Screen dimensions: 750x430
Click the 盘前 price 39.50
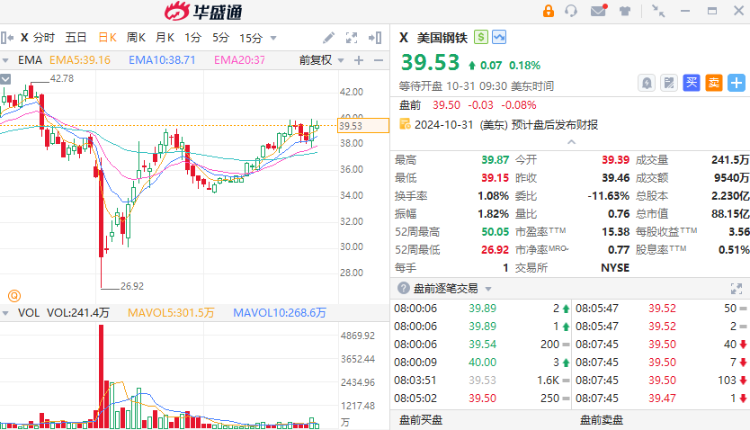(446, 105)
